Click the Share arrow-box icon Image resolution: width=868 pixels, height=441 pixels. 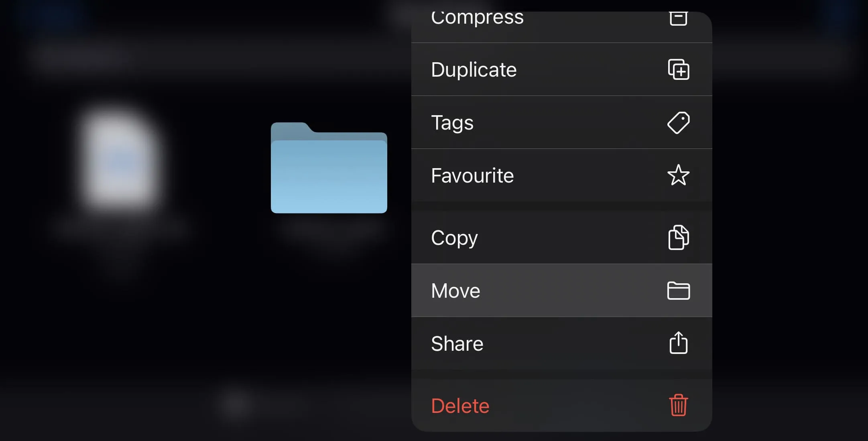pos(678,343)
